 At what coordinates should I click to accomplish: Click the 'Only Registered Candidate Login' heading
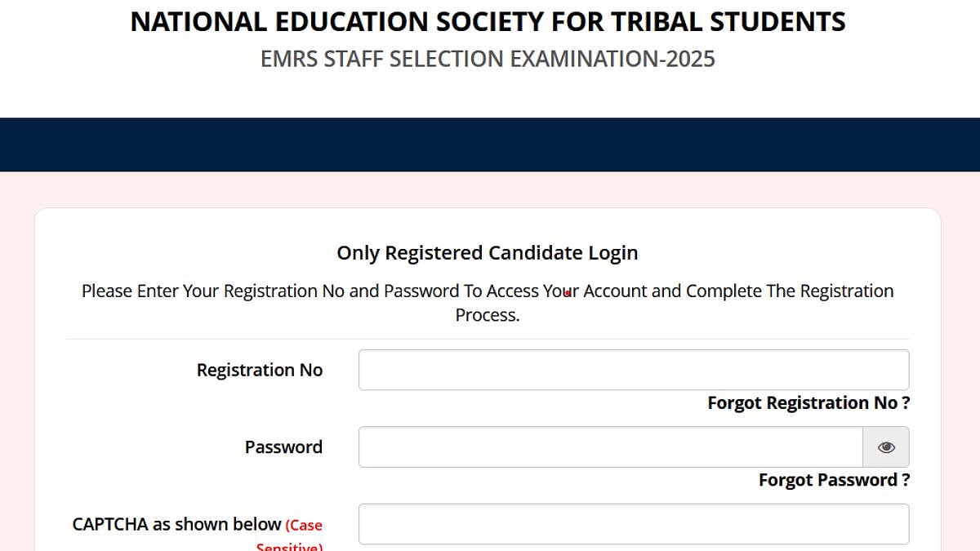[x=488, y=253]
